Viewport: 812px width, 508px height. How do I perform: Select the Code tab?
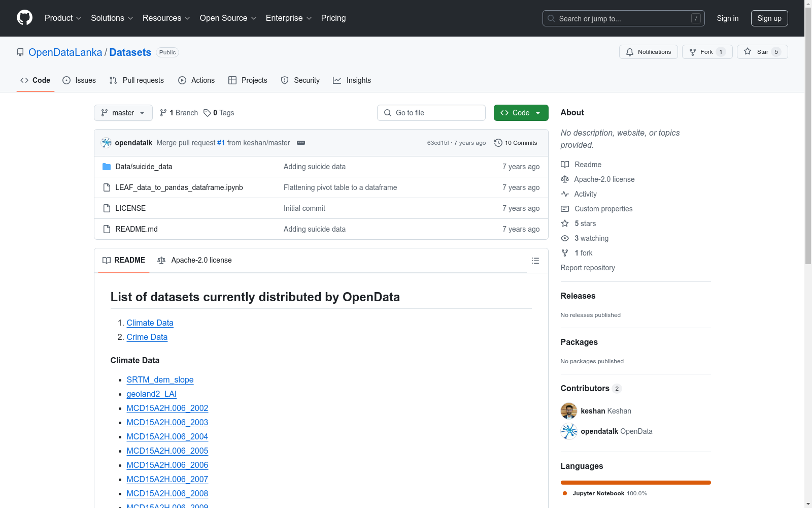[36, 80]
